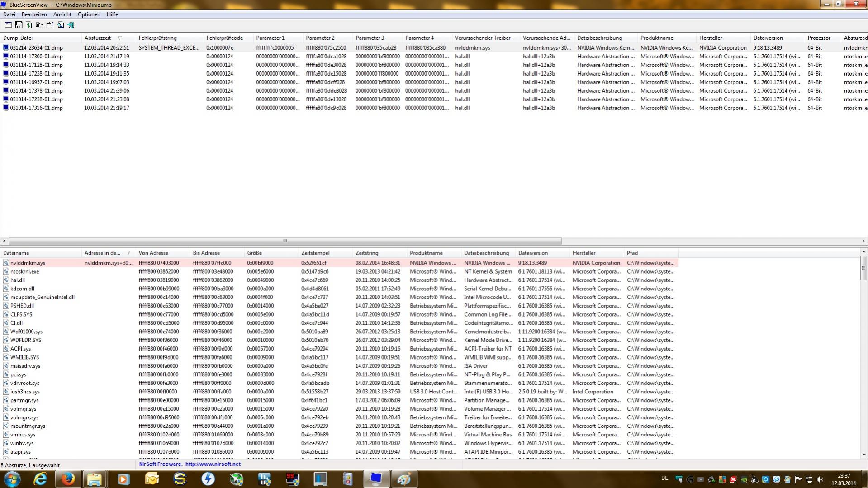Click the Logitech G tray icon

(x=690, y=479)
